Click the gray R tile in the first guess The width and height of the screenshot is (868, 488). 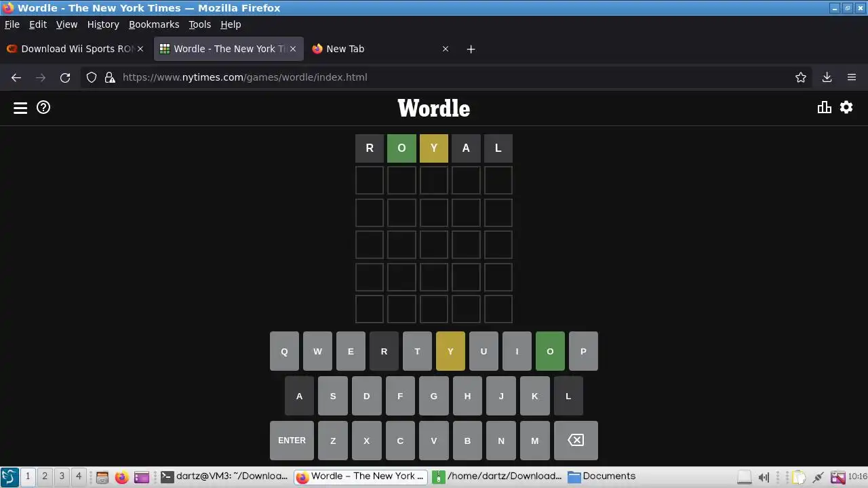370,148
